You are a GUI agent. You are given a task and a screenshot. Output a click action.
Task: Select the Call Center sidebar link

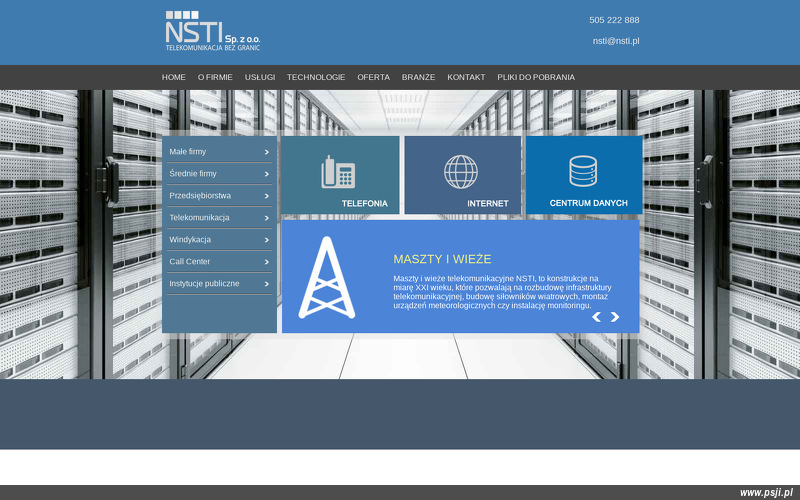click(x=190, y=261)
